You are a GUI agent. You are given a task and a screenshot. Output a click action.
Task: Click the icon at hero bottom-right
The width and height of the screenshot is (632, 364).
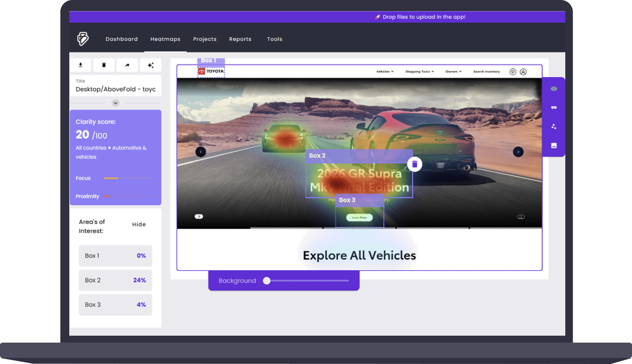tap(520, 217)
